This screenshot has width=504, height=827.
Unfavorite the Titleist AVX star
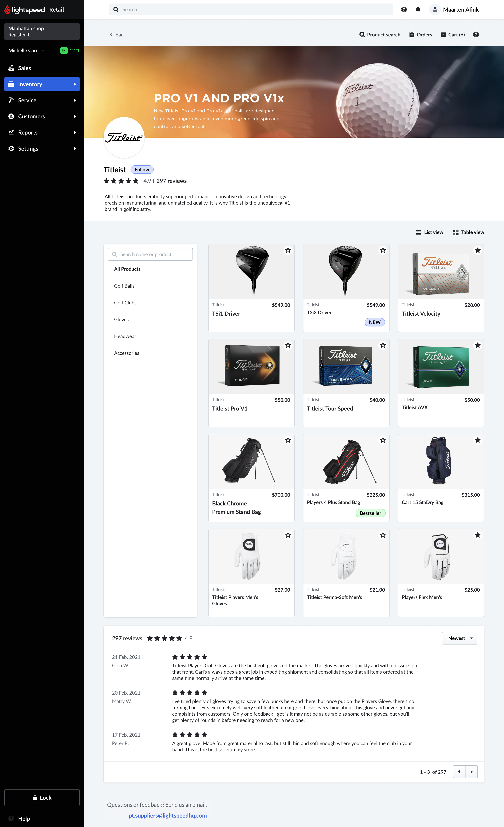[478, 345]
